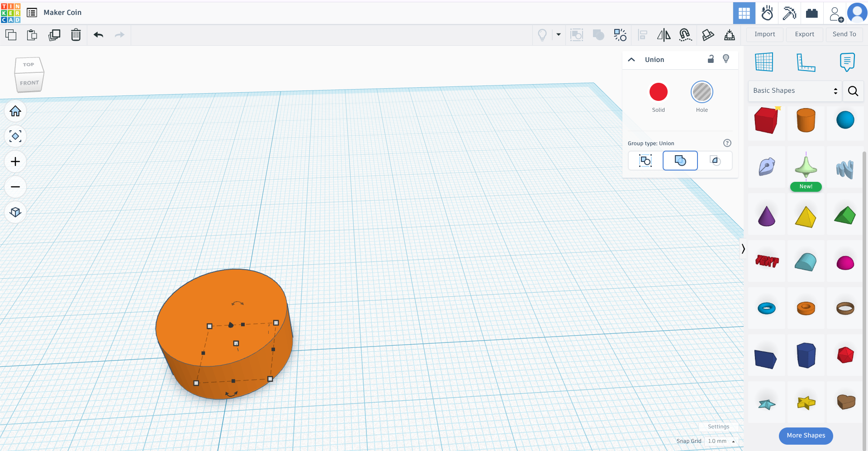
Task: Pick the orange Cylinder shape
Action: point(806,120)
